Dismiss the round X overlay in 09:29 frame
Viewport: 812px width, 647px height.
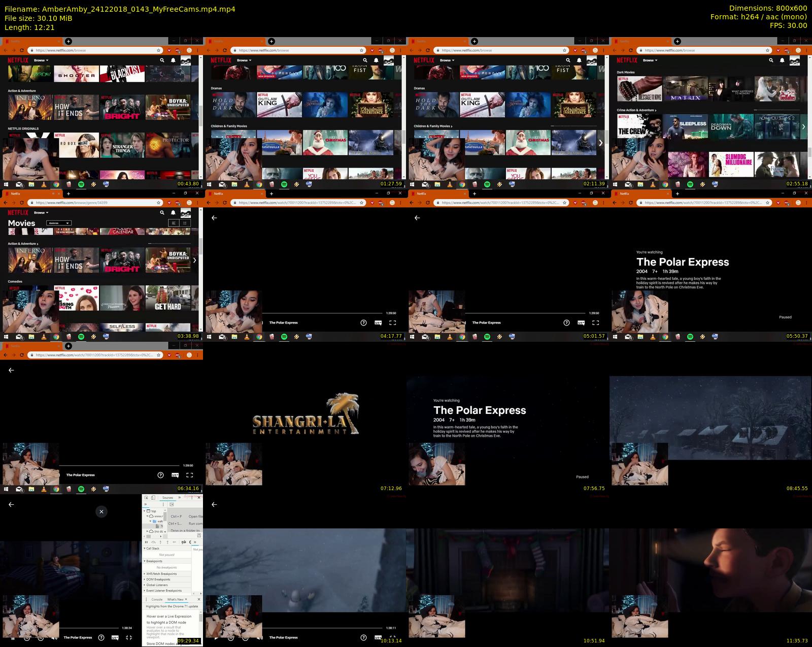point(101,511)
